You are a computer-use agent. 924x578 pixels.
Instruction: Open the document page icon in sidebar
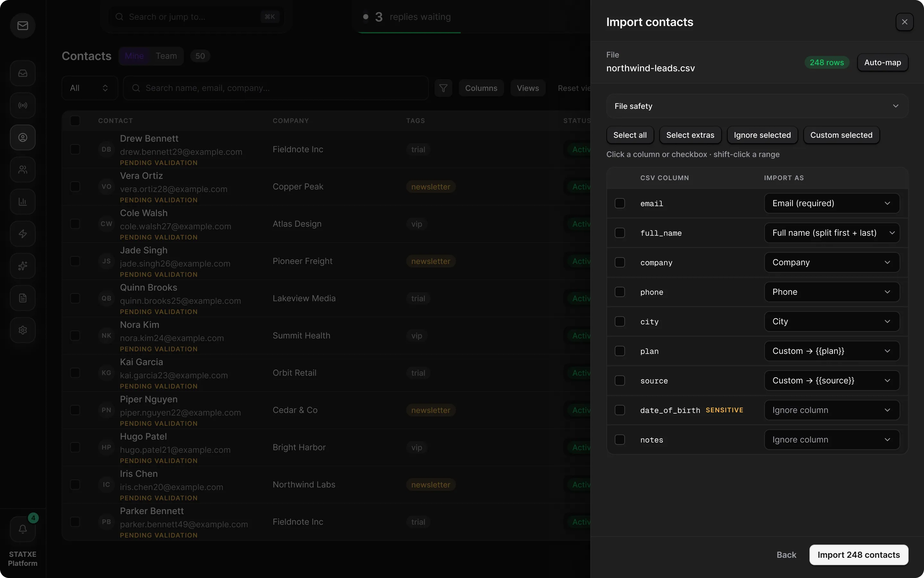(22, 298)
